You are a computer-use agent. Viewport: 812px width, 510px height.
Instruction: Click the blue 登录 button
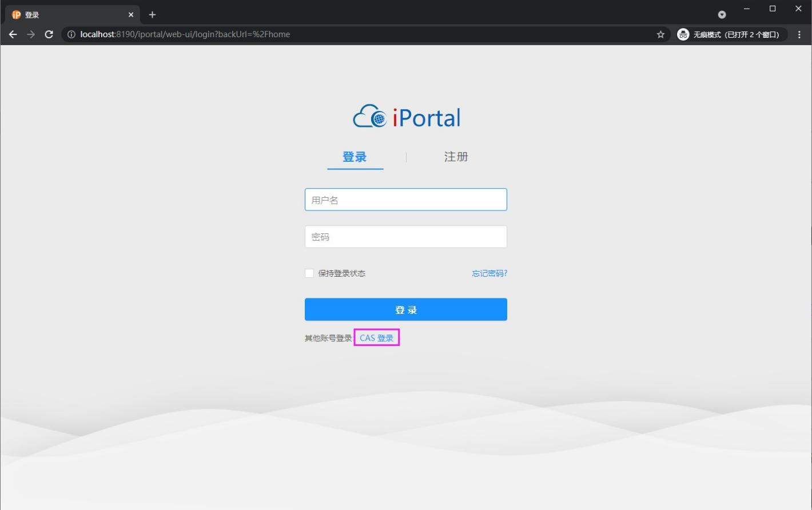click(406, 309)
